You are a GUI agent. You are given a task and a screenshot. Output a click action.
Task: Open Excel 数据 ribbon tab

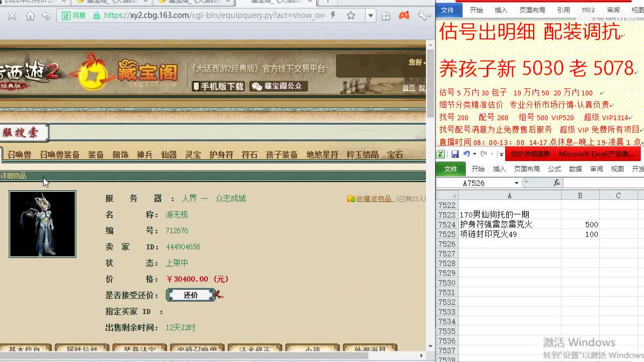(576, 169)
